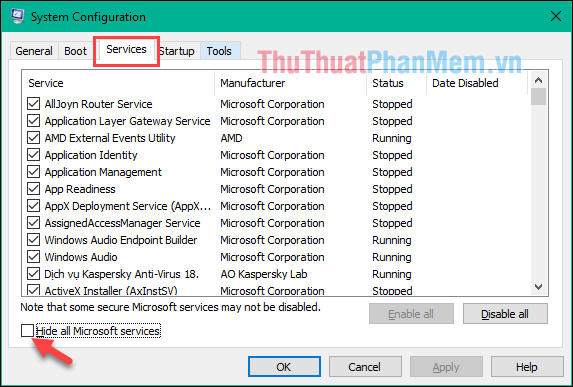Uncheck AppX Deployment Service checkbox
The image size is (573, 387).
34,206
